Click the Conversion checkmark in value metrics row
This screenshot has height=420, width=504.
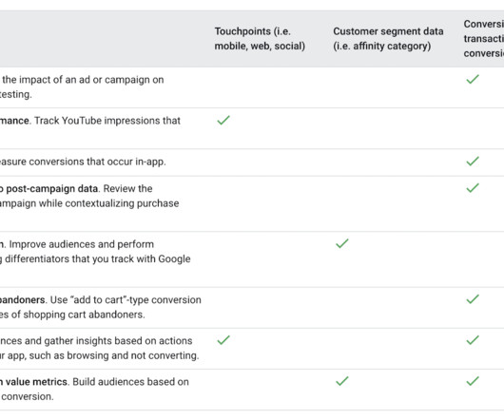(x=473, y=381)
